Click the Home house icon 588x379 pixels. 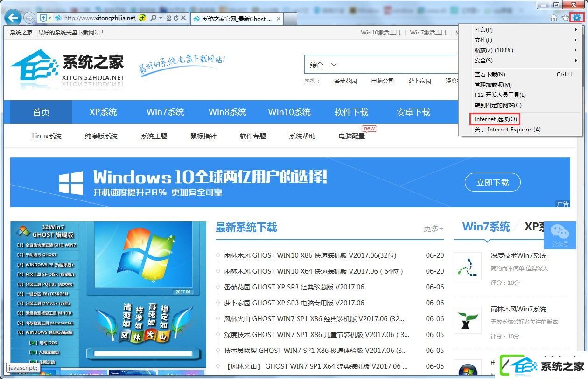554,18
